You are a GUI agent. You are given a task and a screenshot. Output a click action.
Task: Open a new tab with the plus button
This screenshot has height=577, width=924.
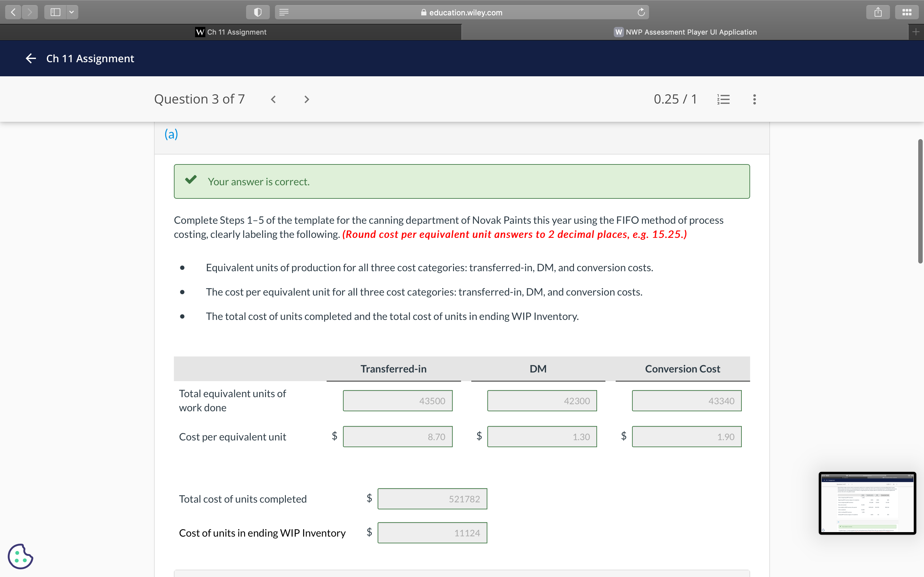pyautogui.click(x=916, y=32)
